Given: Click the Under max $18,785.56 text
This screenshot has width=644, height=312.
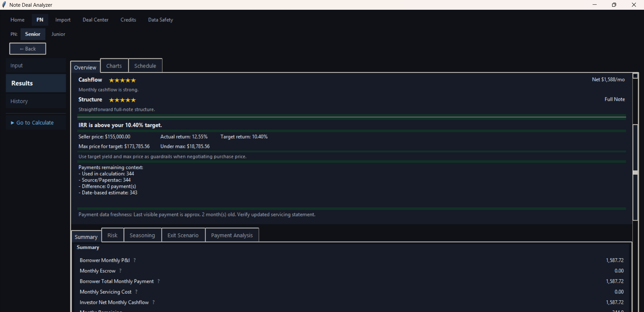Looking at the screenshot, I should click(x=185, y=146).
